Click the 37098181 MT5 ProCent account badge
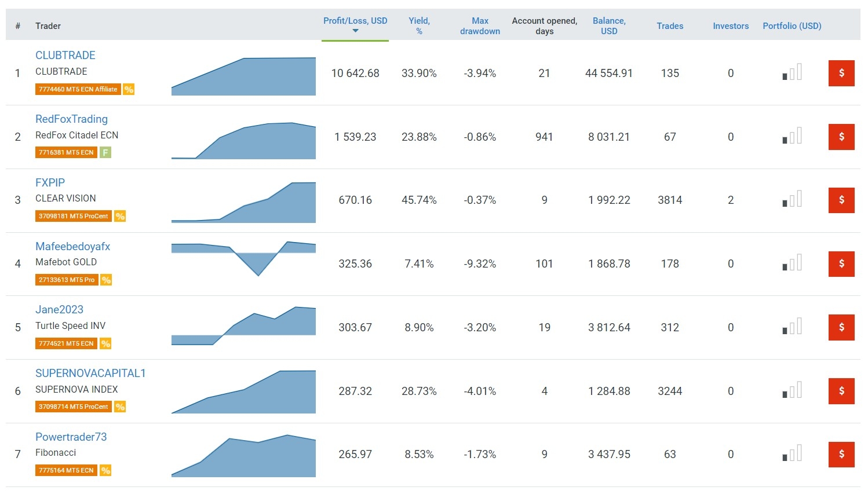This screenshot has width=868, height=494. pos(73,216)
